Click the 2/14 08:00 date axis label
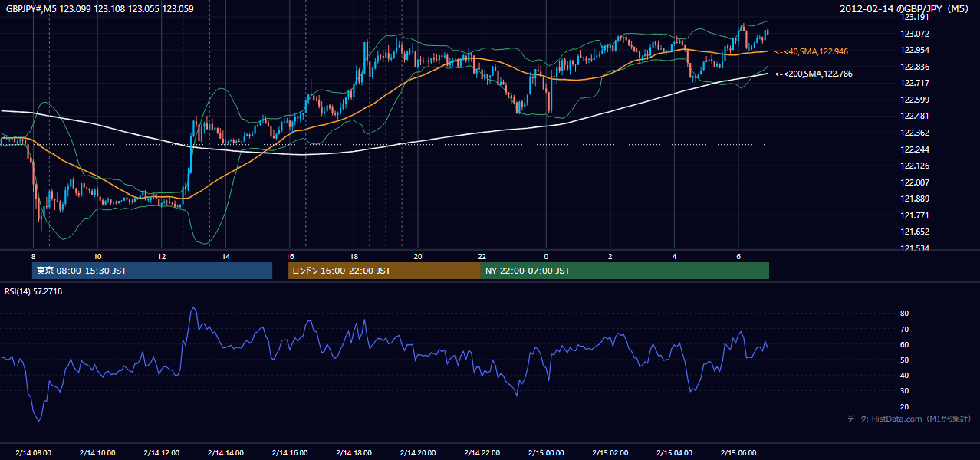980x460 pixels. [x=33, y=453]
